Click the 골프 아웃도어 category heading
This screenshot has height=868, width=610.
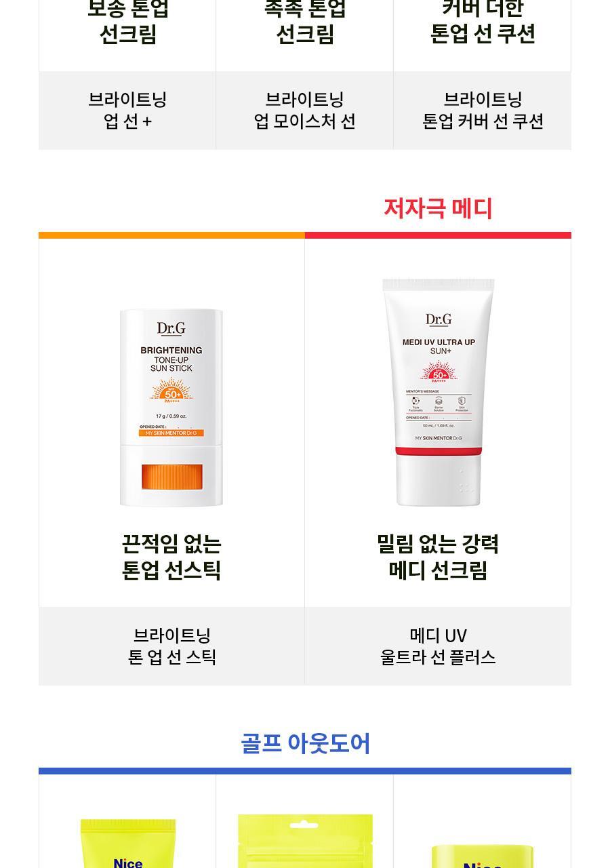point(305,744)
